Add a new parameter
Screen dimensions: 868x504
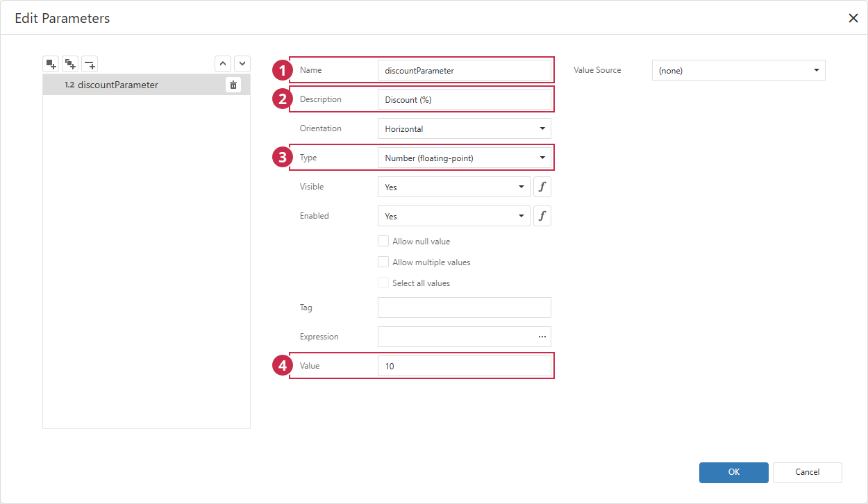point(51,64)
